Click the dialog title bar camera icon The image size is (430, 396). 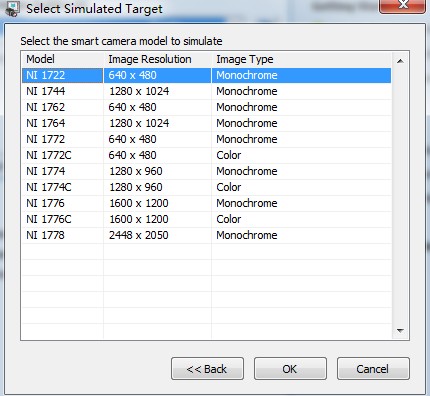point(12,9)
